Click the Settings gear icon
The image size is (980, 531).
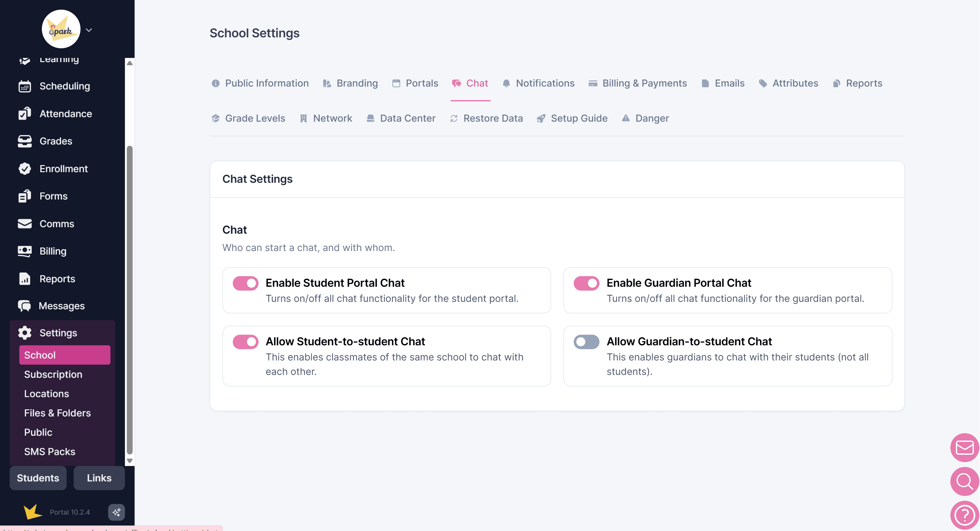coord(25,333)
